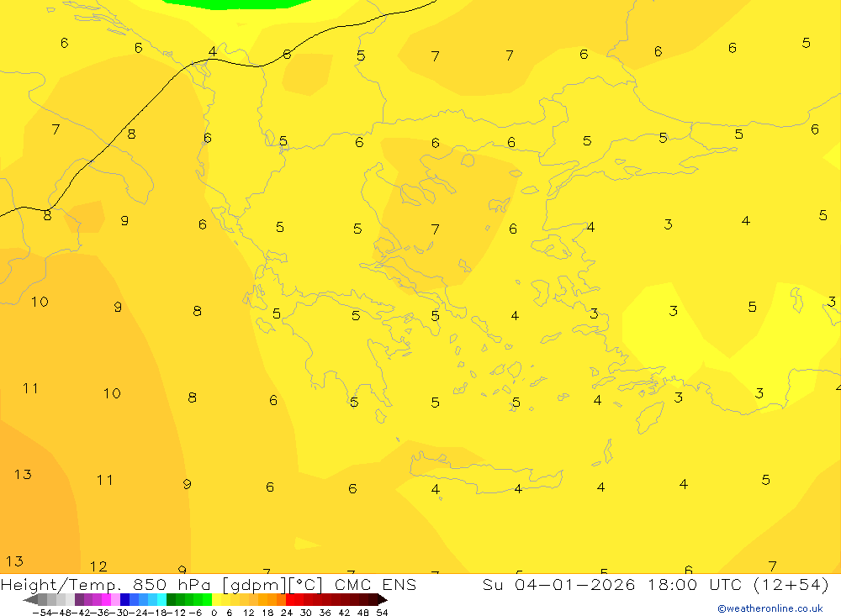This screenshot has width=841, height=616.
Task: Pick the dark blue swatch in the legend
Action: pyautogui.click(x=124, y=600)
